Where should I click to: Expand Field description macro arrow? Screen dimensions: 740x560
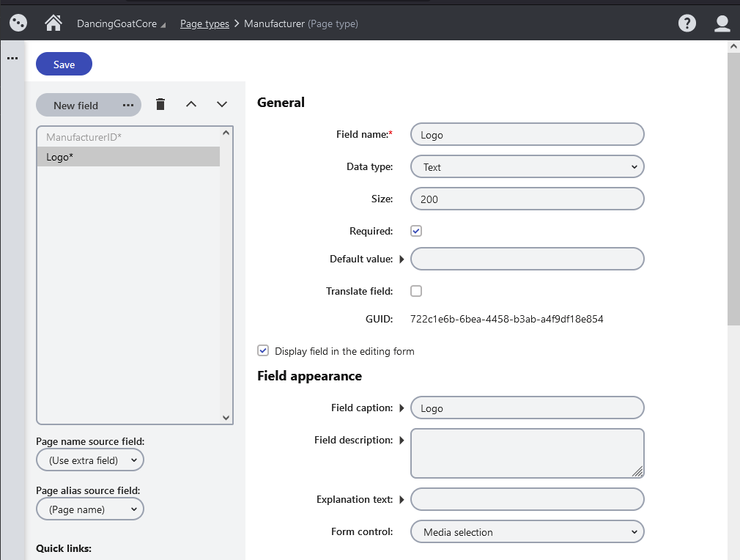point(402,440)
